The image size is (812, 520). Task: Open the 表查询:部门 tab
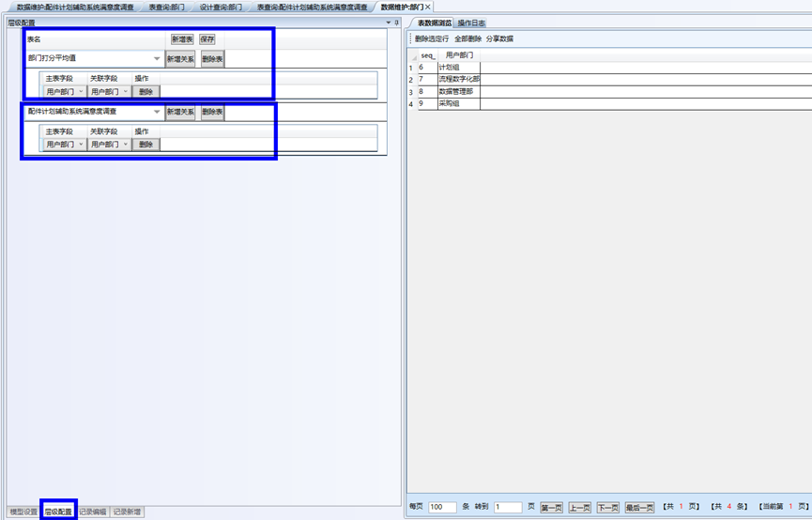point(166,8)
